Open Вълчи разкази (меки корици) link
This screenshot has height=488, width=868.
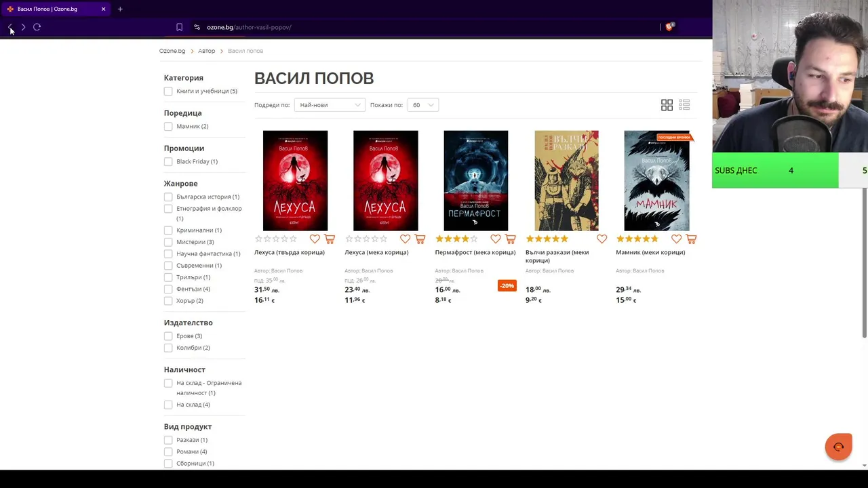pyautogui.click(x=557, y=256)
